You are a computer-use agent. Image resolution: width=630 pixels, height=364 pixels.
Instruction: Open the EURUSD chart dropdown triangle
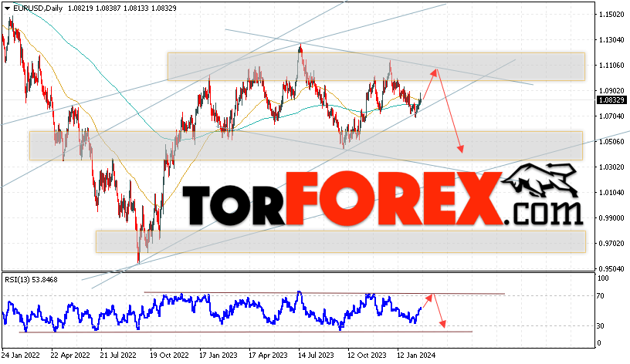coord(7,8)
